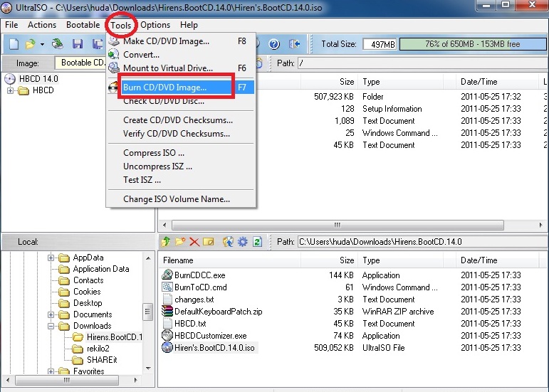Choose Uncompress ISZ menu entry
This screenshot has width=549, height=392.
coord(181,166)
